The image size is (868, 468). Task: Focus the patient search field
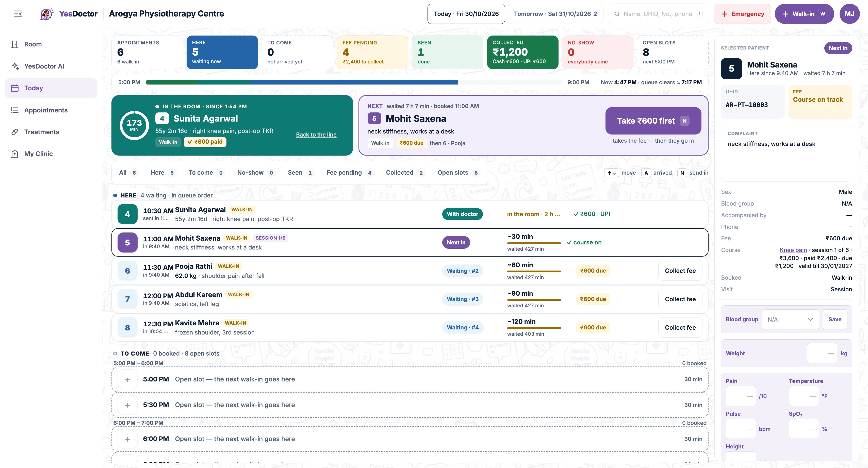click(x=658, y=14)
